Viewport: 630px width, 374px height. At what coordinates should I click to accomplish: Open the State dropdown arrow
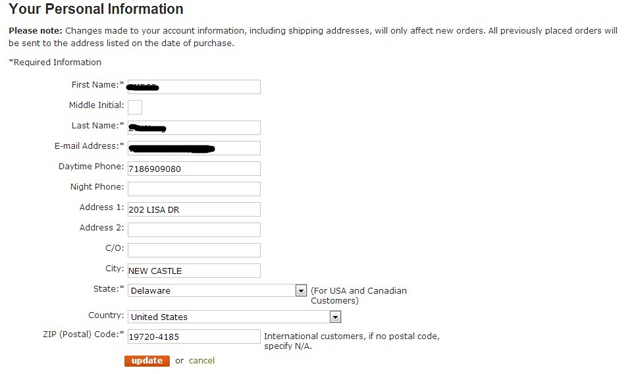[x=301, y=290]
